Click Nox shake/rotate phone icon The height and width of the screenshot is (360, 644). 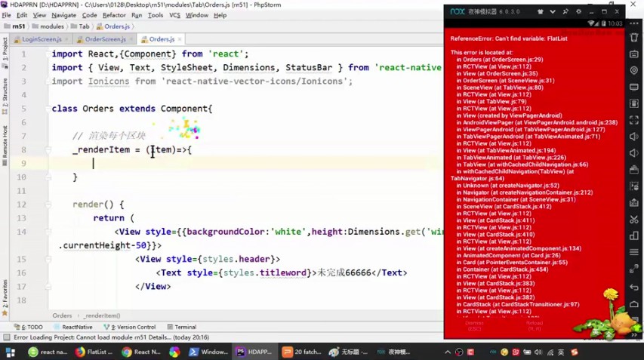click(x=633, y=37)
